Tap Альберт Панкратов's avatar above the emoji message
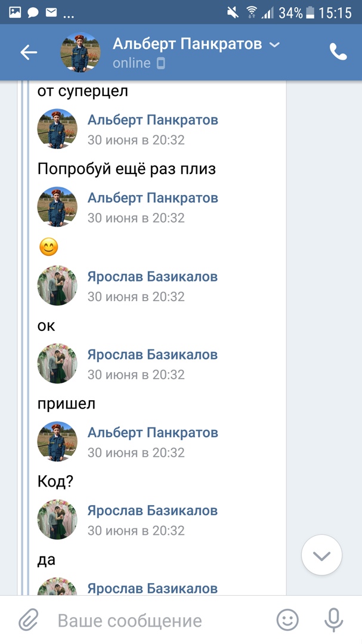 click(x=57, y=207)
